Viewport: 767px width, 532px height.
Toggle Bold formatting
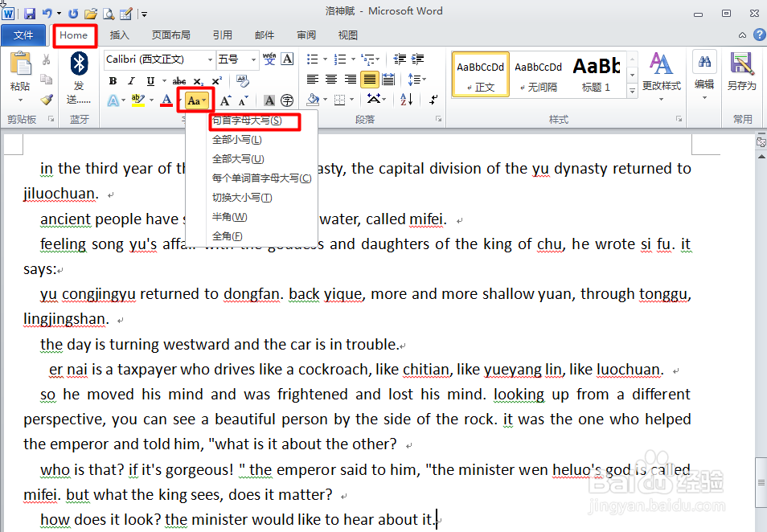click(x=113, y=81)
